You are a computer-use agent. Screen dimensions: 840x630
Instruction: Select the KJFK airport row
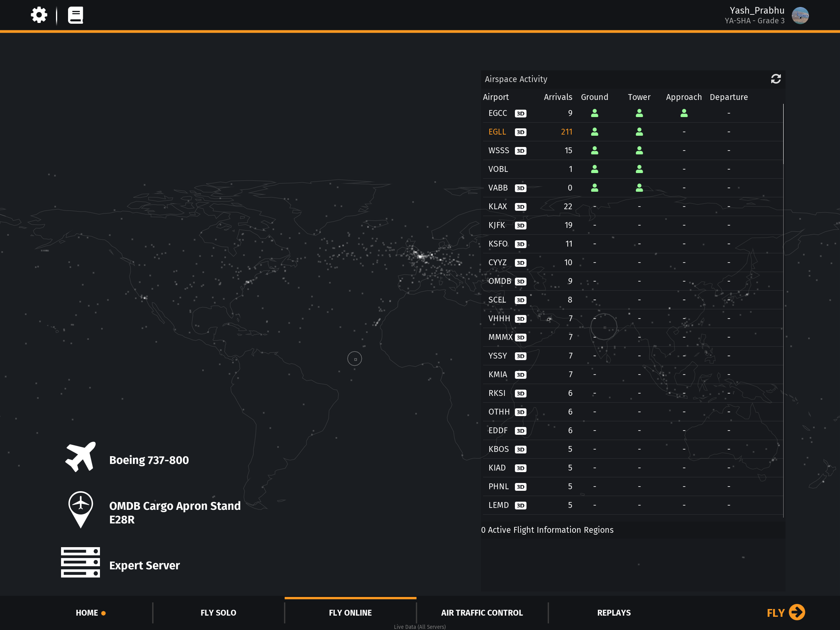(x=497, y=225)
